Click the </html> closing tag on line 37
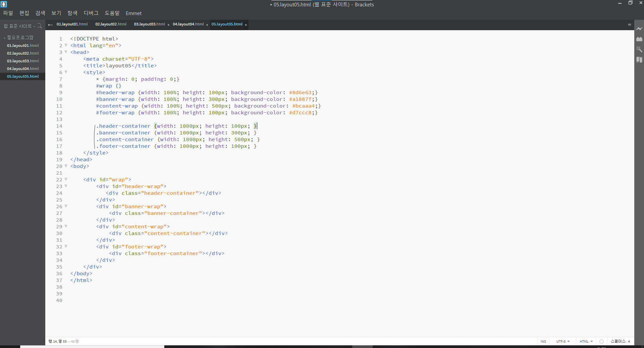Viewport: 644px width, 348px height. tap(81, 280)
